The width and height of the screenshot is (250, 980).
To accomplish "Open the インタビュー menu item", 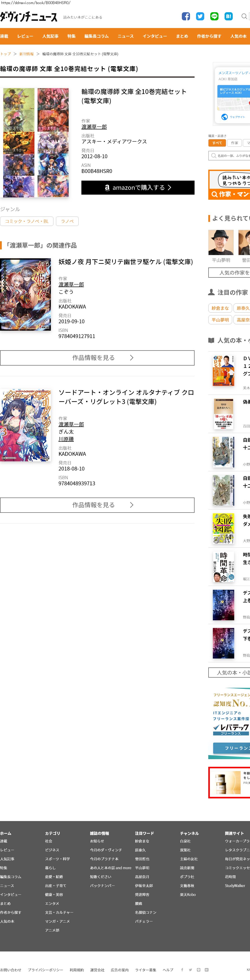I will point(155,36).
